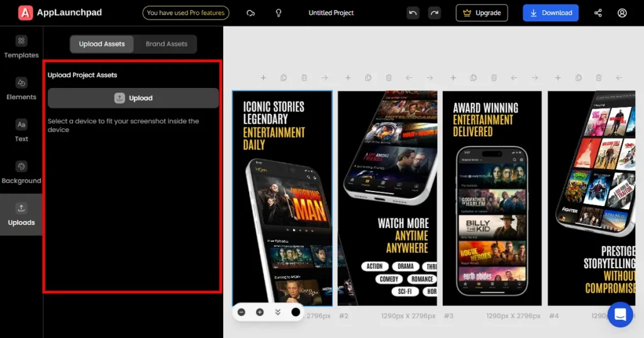Screen dimensions: 644x338
Task: Duplicate screenshot #1 with the copy icon
Action: point(284,77)
